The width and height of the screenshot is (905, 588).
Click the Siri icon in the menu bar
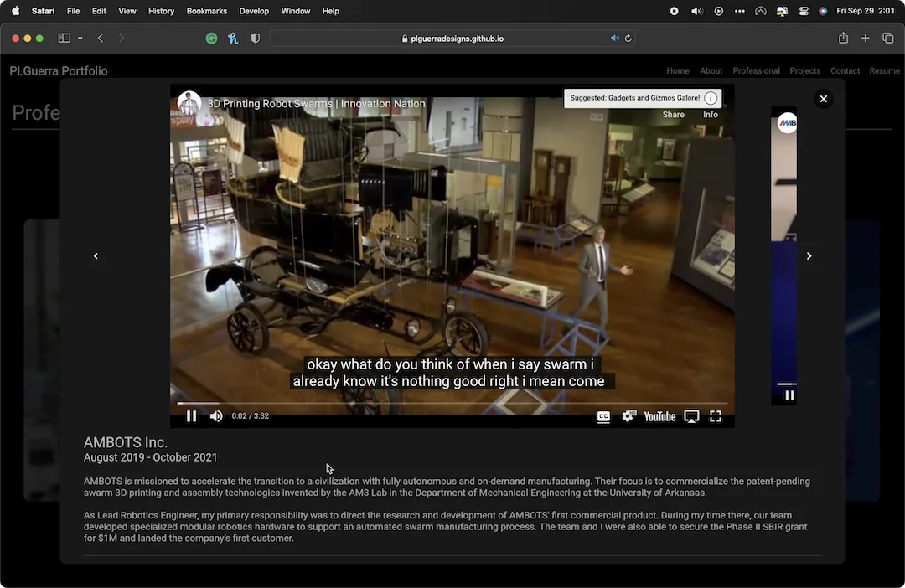[823, 11]
